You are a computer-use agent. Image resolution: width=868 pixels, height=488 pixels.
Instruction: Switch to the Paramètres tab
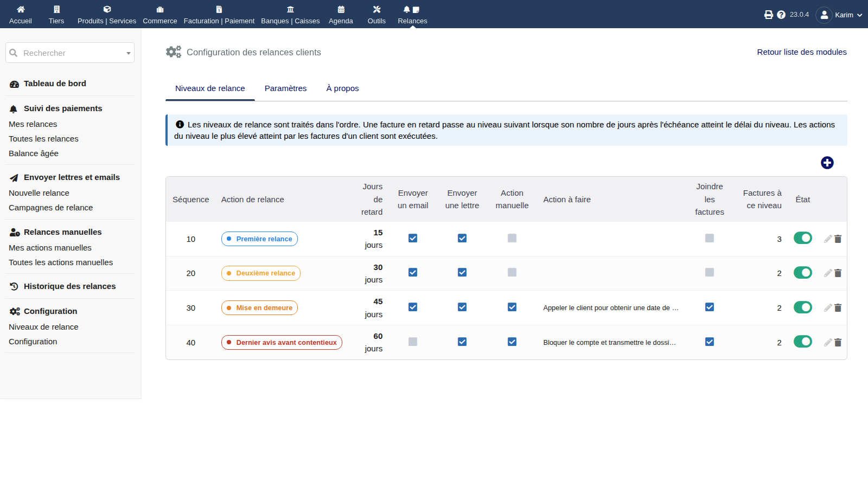click(285, 88)
